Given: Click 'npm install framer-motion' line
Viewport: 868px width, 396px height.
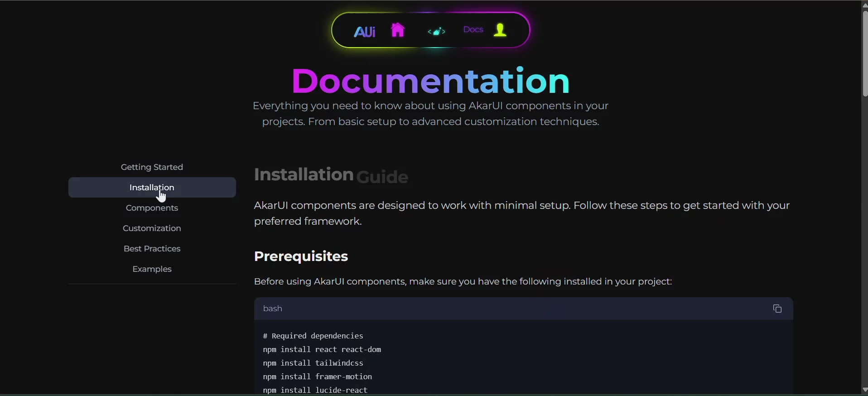Looking at the screenshot, I should tap(318, 377).
